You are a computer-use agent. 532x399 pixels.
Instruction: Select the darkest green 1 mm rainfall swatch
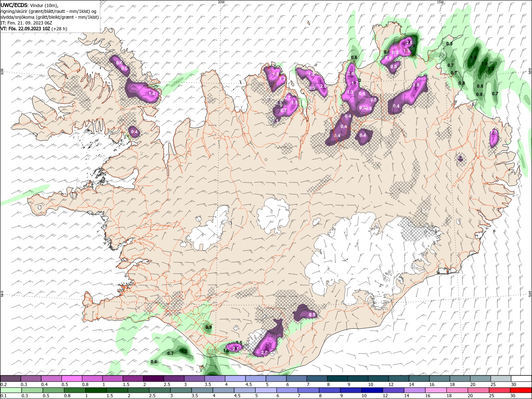click(96, 390)
